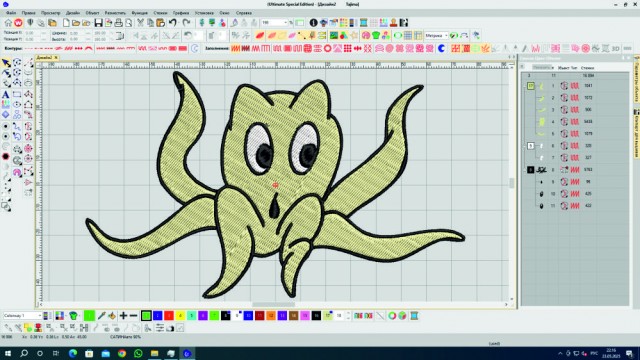This screenshot has height=360, width=640.
Task: Add a color with the plus icon
Action: 123,316
